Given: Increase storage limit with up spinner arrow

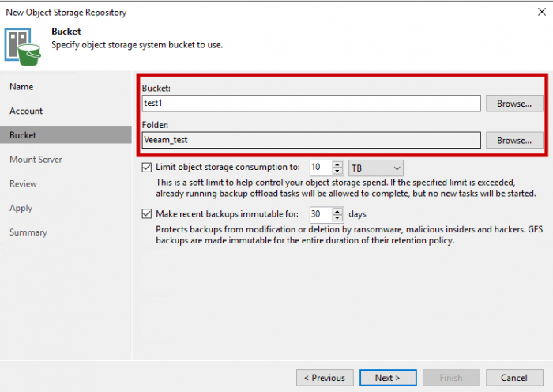Looking at the screenshot, I should click(x=337, y=164).
